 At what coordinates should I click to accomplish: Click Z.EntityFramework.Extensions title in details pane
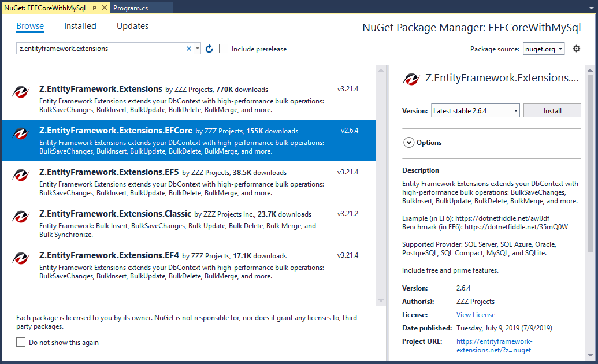(x=502, y=78)
